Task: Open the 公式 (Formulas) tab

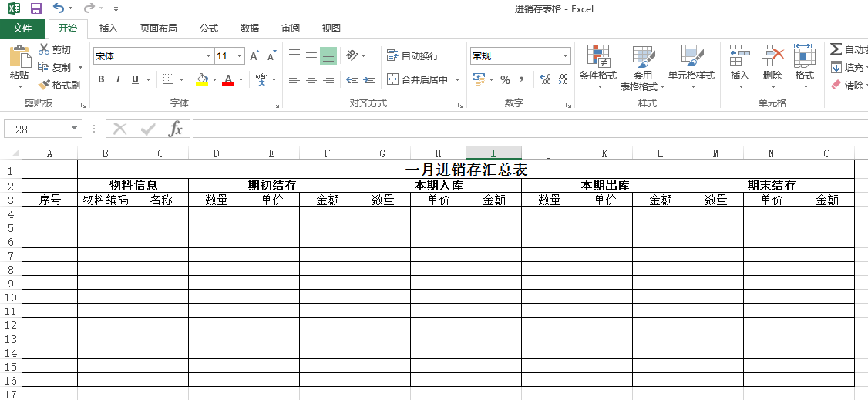Action: pyautogui.click(x=209, y=29)
